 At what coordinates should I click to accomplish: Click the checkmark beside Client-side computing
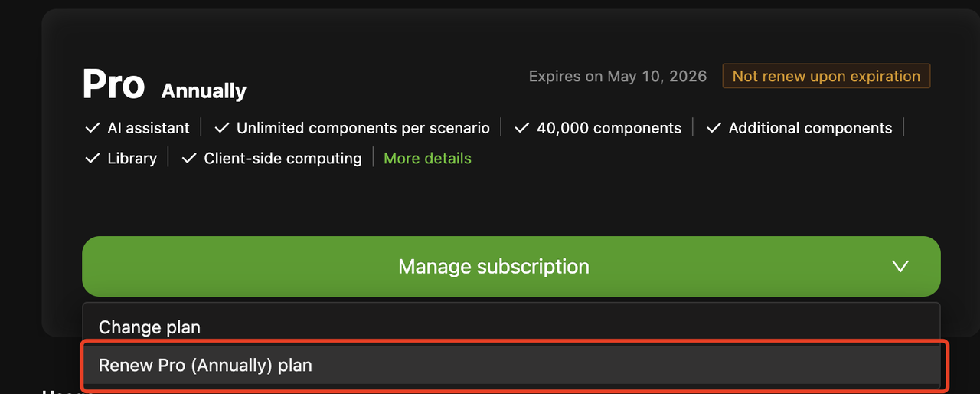pyautogui.click(x=189, y=159)
